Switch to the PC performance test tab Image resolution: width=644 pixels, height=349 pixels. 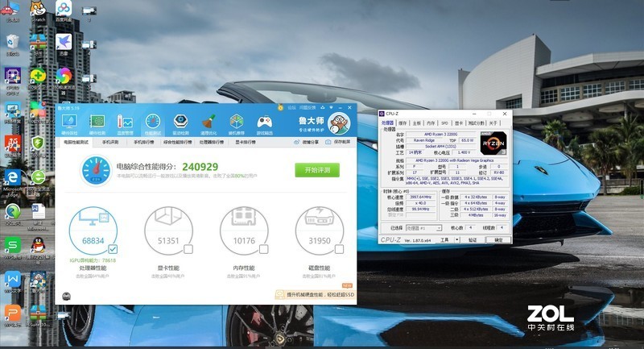(76, 142)
